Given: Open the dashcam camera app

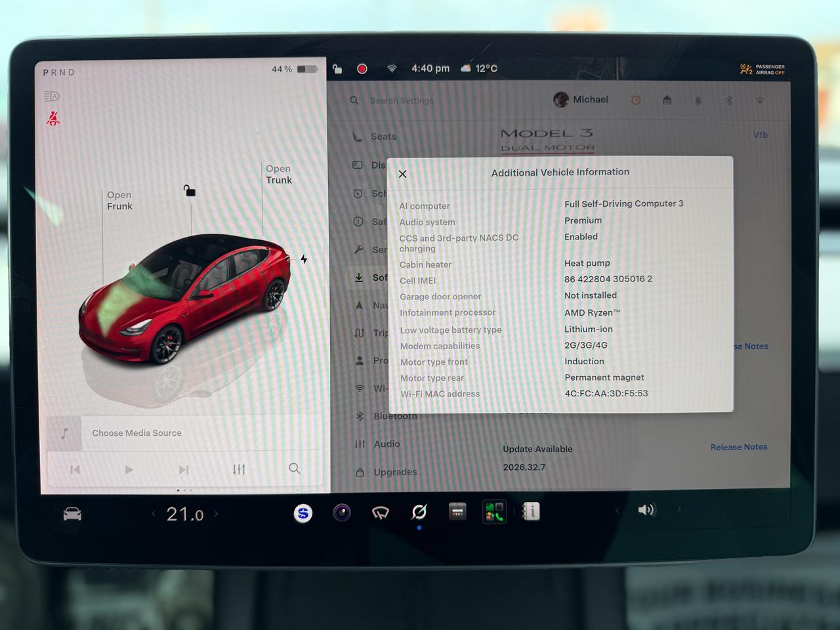Looking at the screenshot, I should (342, 513).
